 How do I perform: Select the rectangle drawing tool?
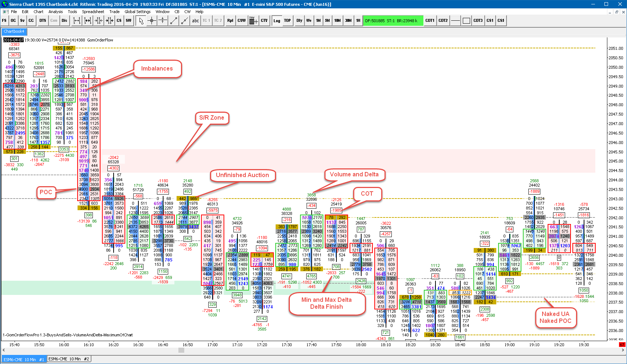pyautogui.click(x=466, y=21)
